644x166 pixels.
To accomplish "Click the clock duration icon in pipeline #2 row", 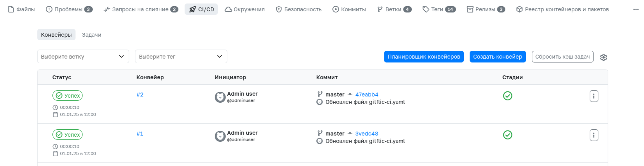I will (55, 107).
